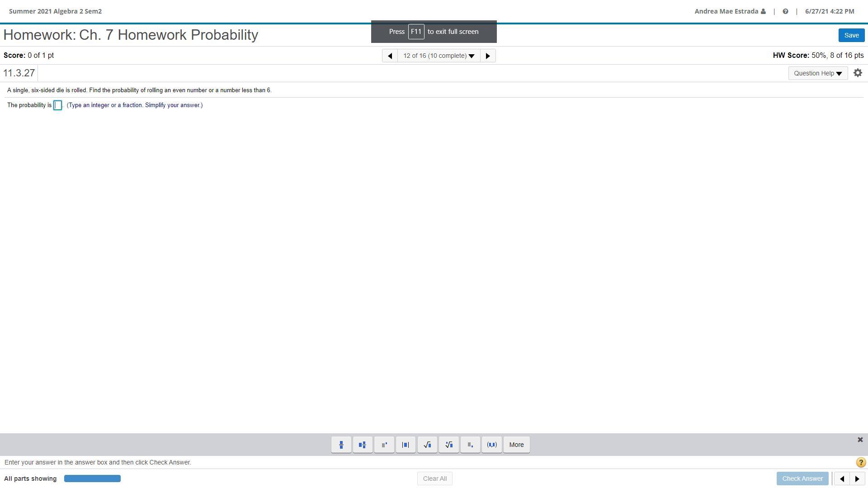The height and width of the screenshot is (488, 868).
Task: Close the math palette toolbar
Action: 860,440
